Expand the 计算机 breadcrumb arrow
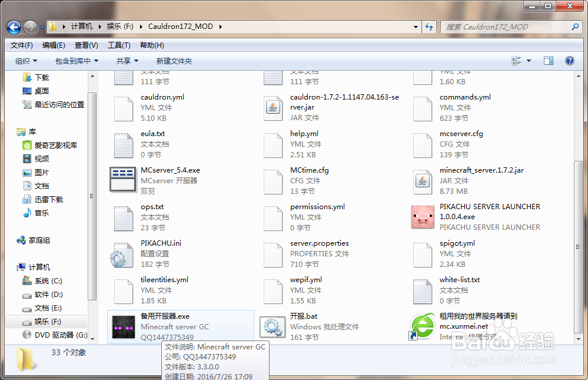The image size is (588, 380). point(99,27)
